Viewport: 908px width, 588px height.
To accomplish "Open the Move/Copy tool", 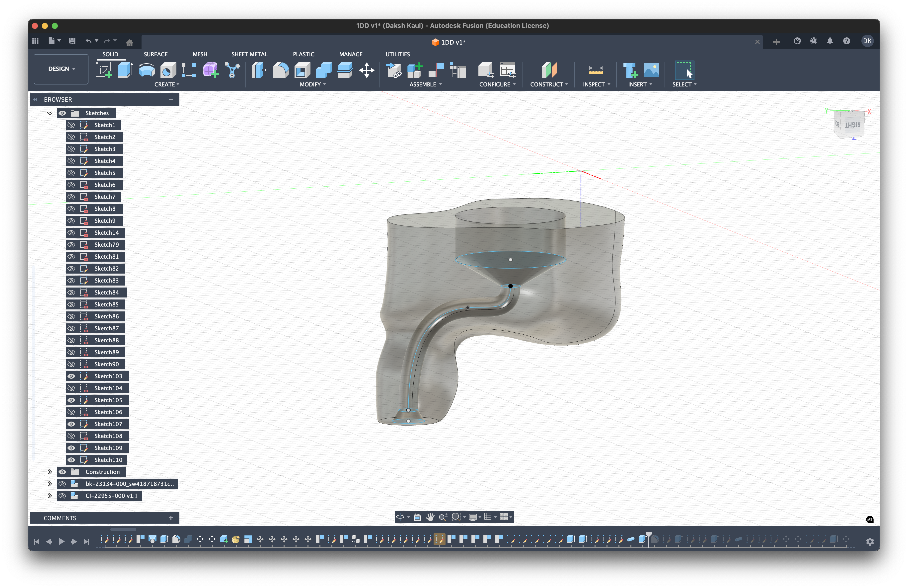I will [367, 70].
